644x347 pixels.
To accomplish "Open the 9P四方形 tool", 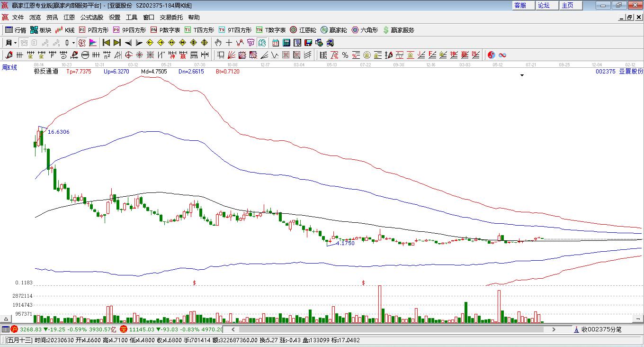I will [x=129, y=30].
